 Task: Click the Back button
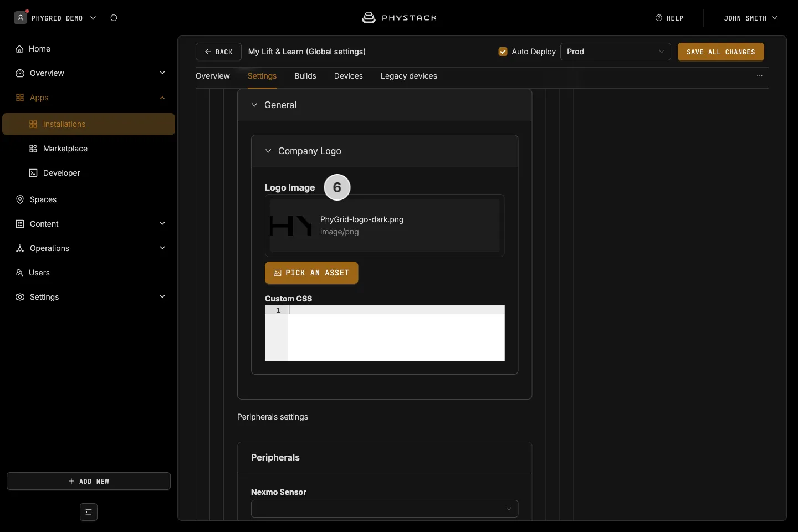tap(218, 52)
